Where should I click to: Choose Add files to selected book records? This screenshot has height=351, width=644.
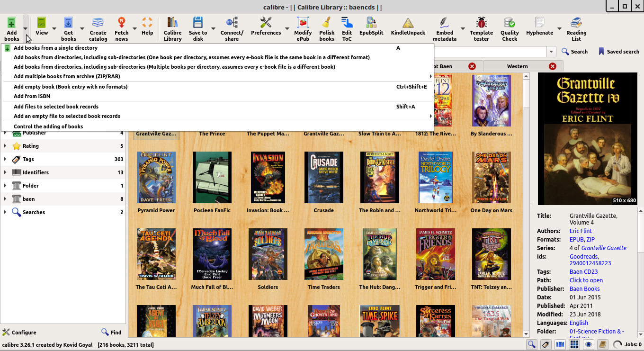(x=218, y=107)
